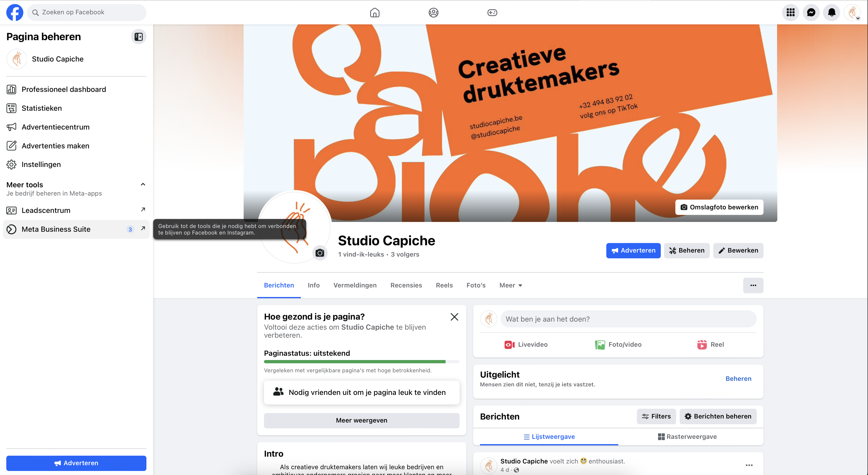The image size is (868, 475).
Task: Click the Beheren button with tools icon
Action: (x=687, y=251)
